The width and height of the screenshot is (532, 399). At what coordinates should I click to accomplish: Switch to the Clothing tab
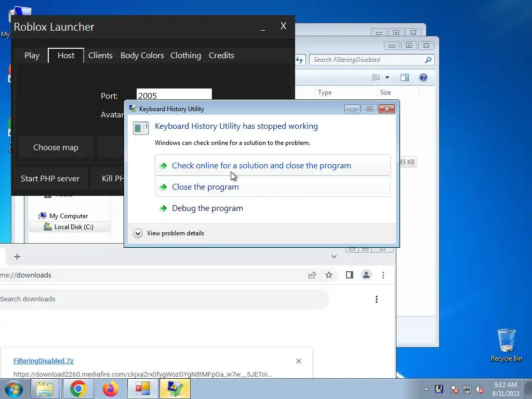[x=185, y=55]
